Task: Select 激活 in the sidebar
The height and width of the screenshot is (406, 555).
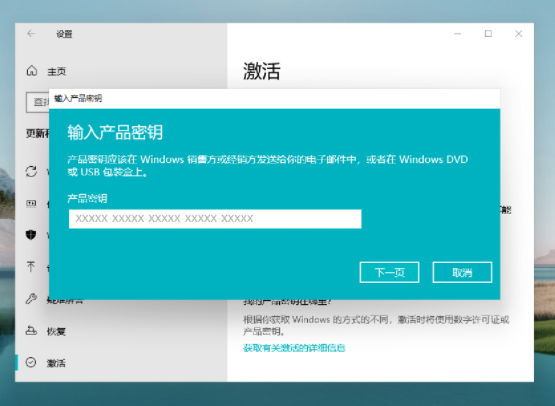Action: coord(56,363)
